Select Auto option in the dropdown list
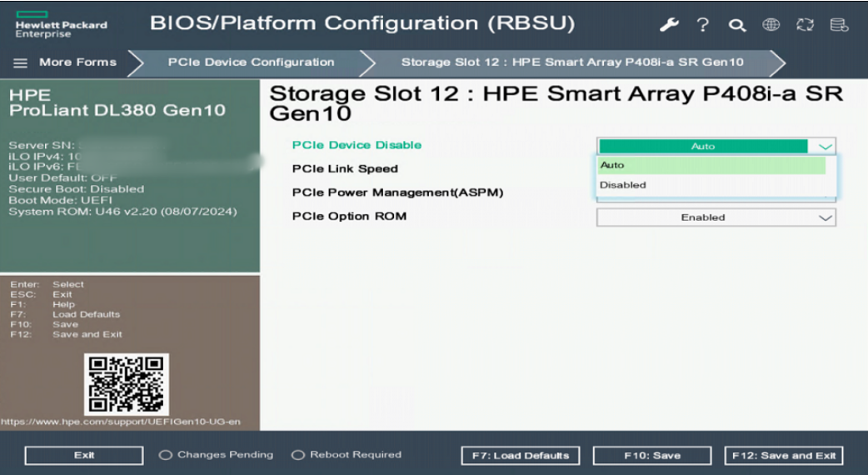This screenshot has height=475, width=868. click(612, 165)
